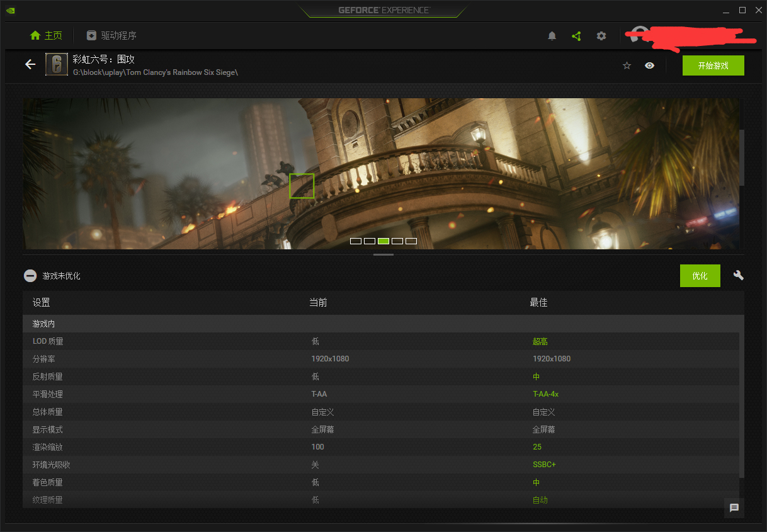Open the 主页 home tab
This screenshot has height=532, width=767.
tap(46, 36)
